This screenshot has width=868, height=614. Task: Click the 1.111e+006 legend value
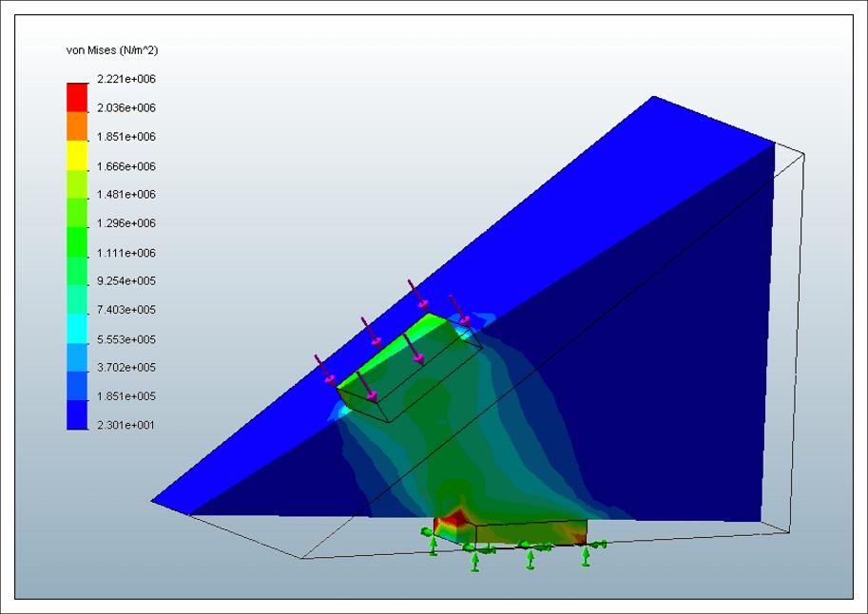126,253
